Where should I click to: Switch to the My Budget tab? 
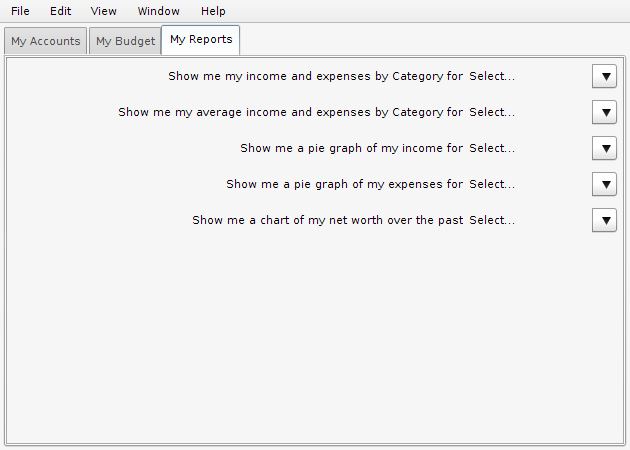click(x=125, y=41)
